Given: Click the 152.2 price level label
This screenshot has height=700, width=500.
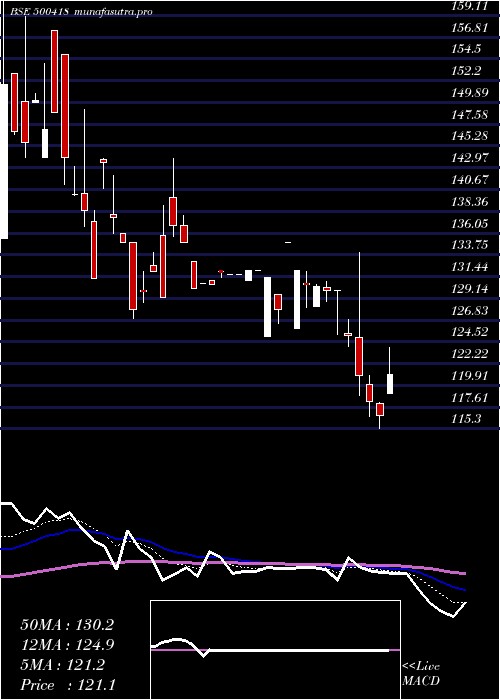Looking at the screenshot, I should tap(464, 71).
